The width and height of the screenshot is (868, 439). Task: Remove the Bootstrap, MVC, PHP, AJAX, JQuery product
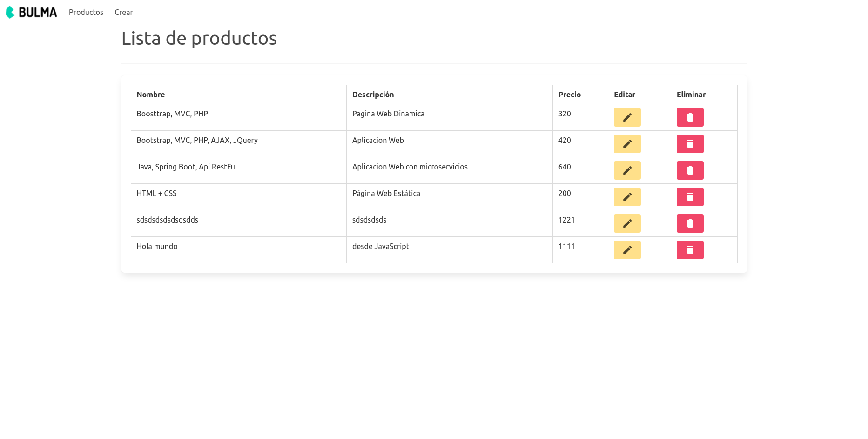pyautogui.click(x=690, y=144)
